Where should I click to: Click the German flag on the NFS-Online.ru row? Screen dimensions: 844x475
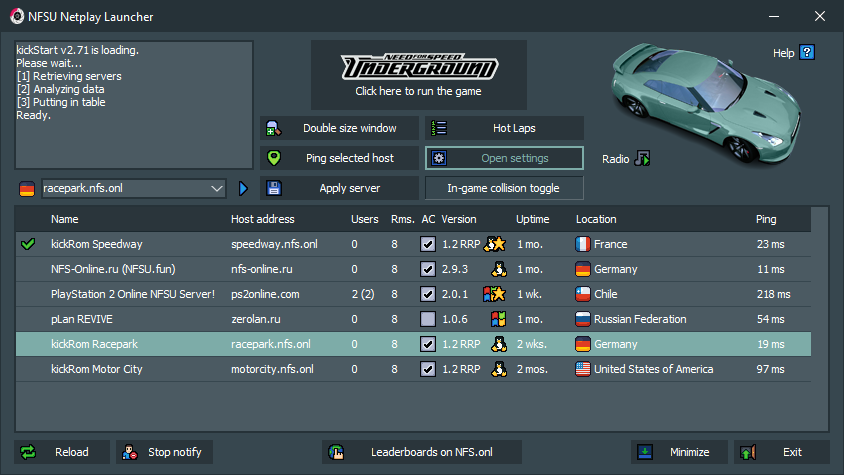pos(583,269)
